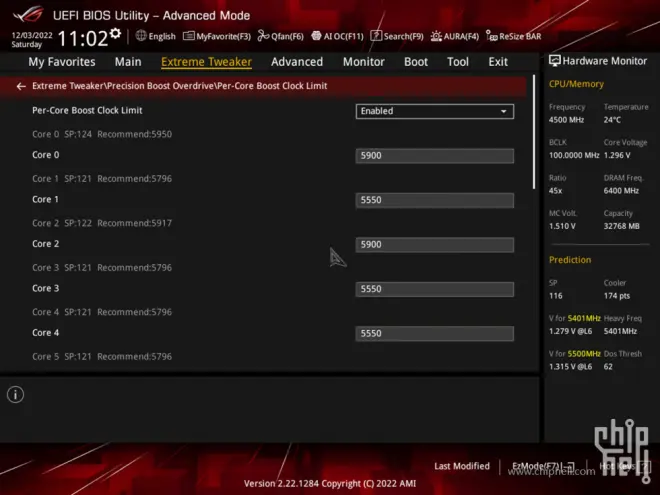Screen dimensions: 660x495
Task: Click Core 5 SP:121 Recommend:5796 info line
Action: point(102,357)
